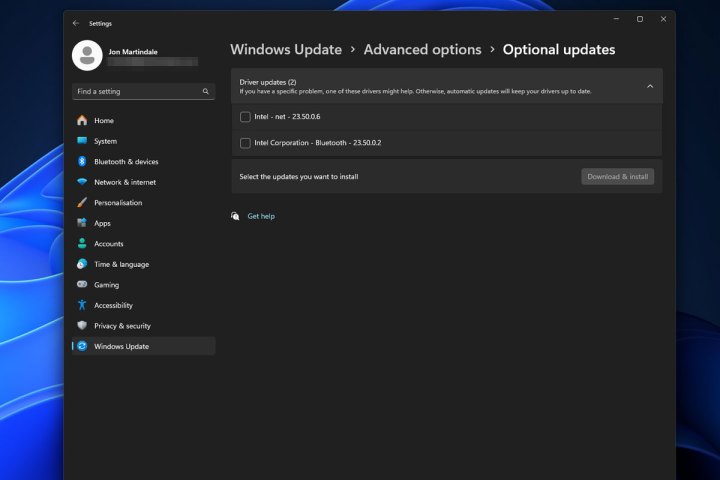
Task: Go back to Advanced options breadcrumb
Action: pyautogui.click(x=422, y=50)
